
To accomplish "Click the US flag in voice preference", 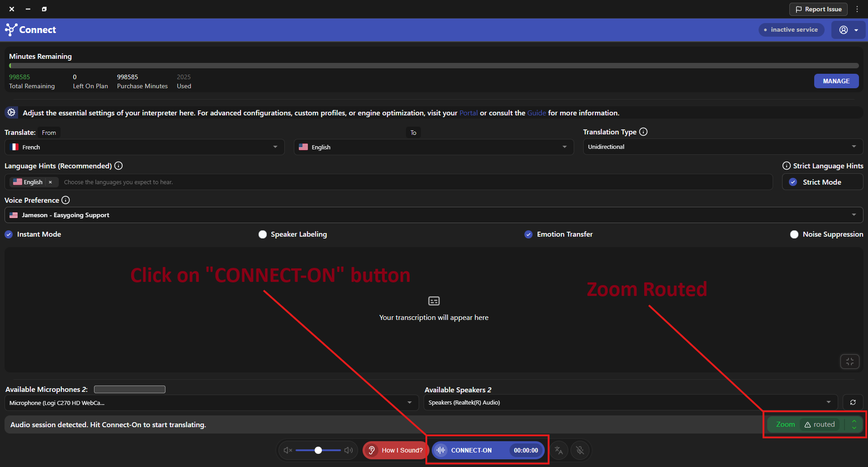I will click(14, 215).
